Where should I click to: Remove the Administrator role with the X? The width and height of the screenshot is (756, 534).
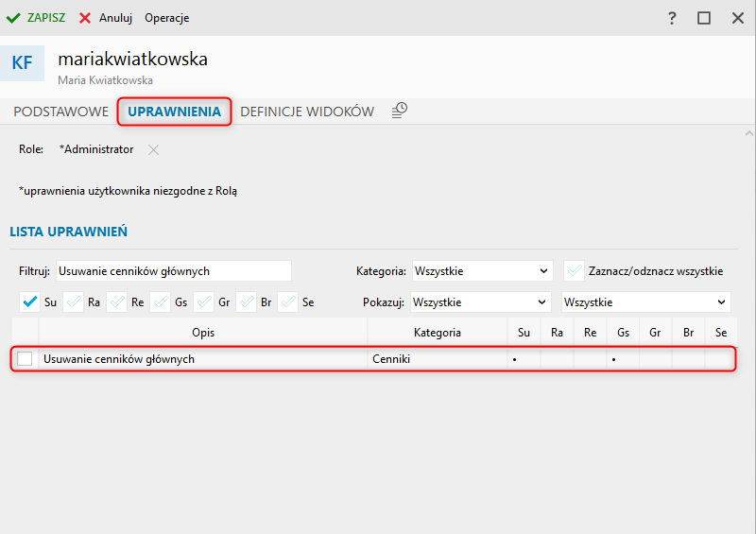pos(153,150)
